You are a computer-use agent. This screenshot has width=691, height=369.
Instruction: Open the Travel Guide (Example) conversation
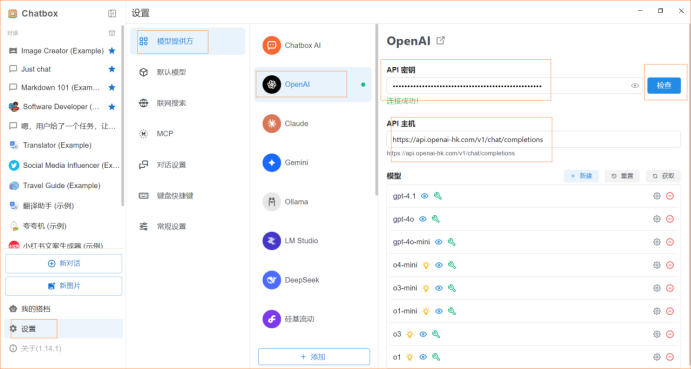tap(63, 186)
